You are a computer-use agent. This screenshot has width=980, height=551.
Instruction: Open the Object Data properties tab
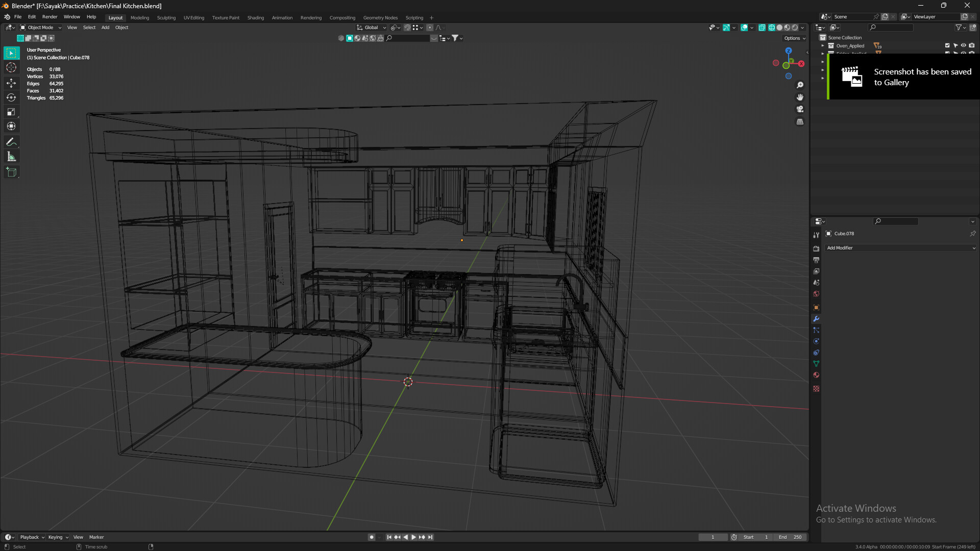(816, 364)
